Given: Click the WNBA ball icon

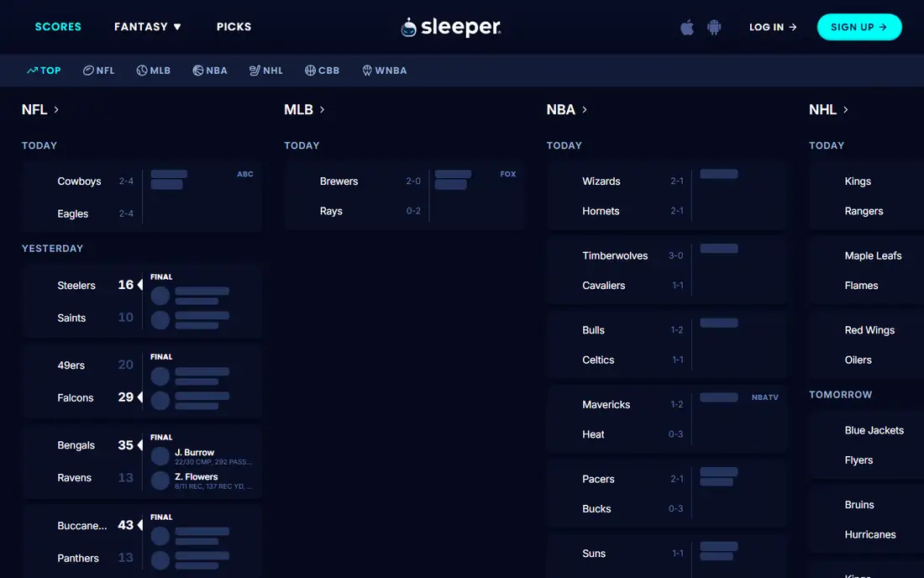Looking at the screenshot, I should (x=366, y=70).
